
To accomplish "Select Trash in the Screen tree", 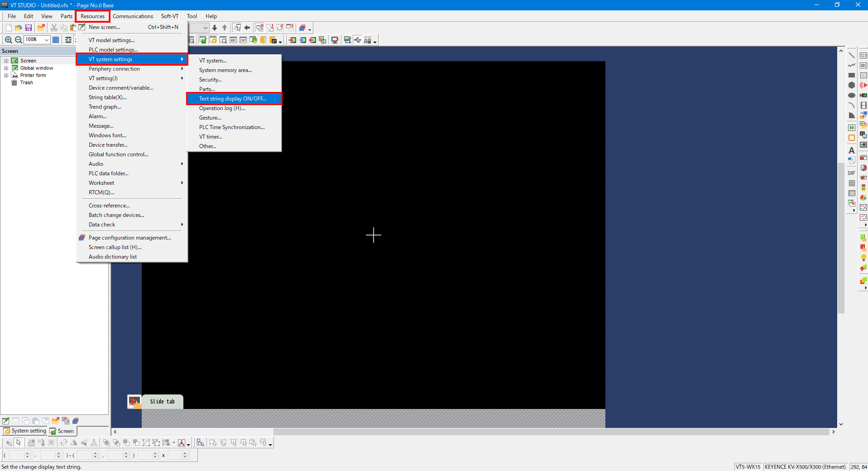I will coord(26,82).
